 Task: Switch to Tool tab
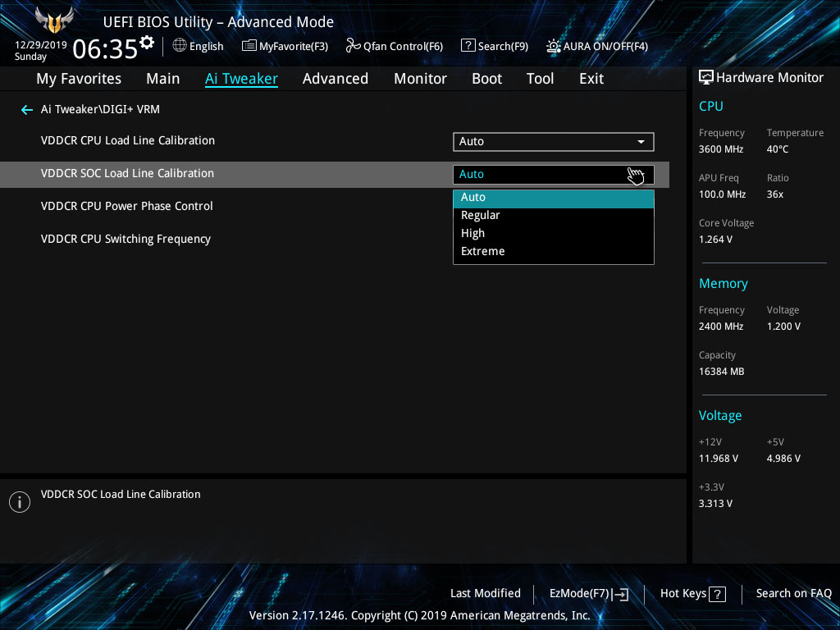pyautogui.click(x=540, y=79)
